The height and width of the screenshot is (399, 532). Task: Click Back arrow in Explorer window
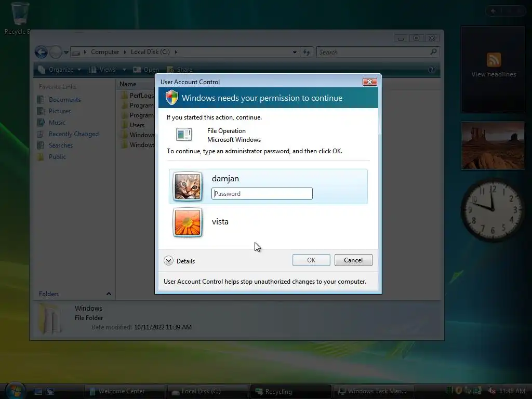click(x=42, y=52)
